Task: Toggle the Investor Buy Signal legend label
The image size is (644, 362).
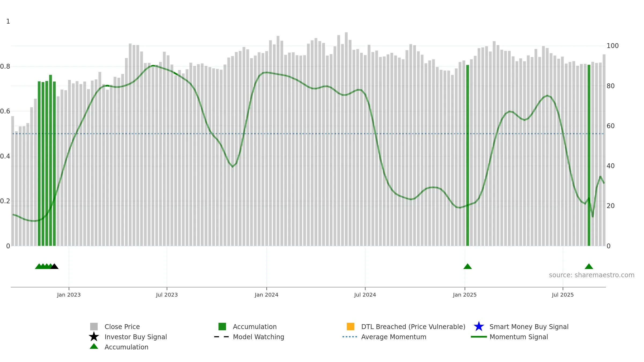Action: coord(136,337)
